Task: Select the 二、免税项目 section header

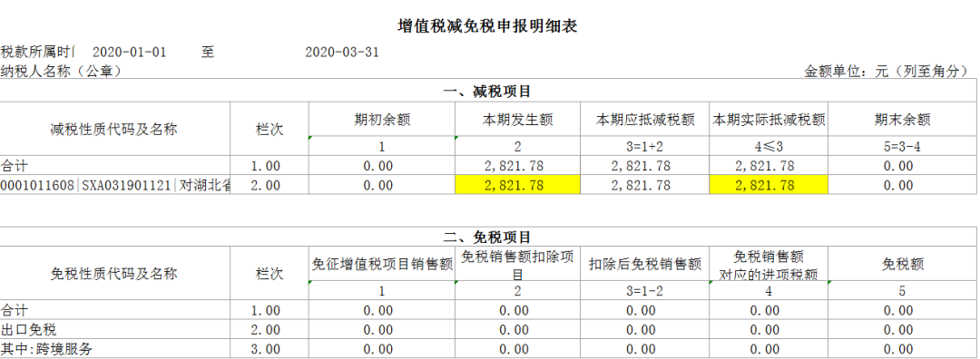Action: point(487,238)
